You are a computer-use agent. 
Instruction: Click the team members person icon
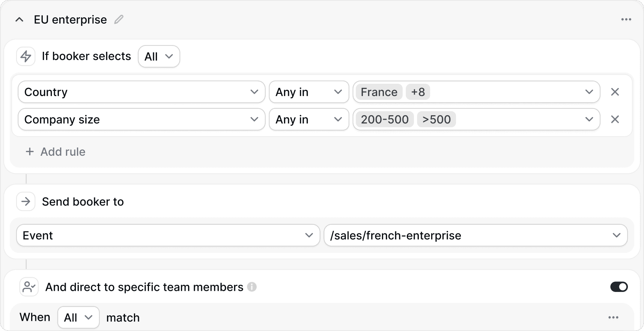click(x=29, y=287)
